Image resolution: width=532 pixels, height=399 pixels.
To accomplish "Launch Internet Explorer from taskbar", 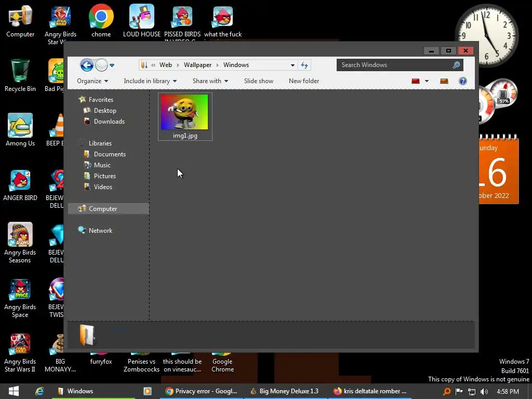I will [39, 391].
